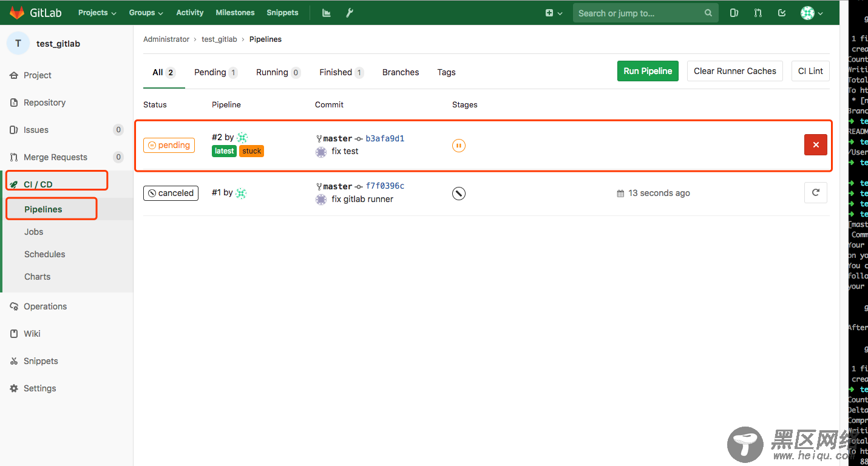Retry pipeline #1 with the retry icon
This screenshot has height=466, width=868.
click(x=816, y=192)
